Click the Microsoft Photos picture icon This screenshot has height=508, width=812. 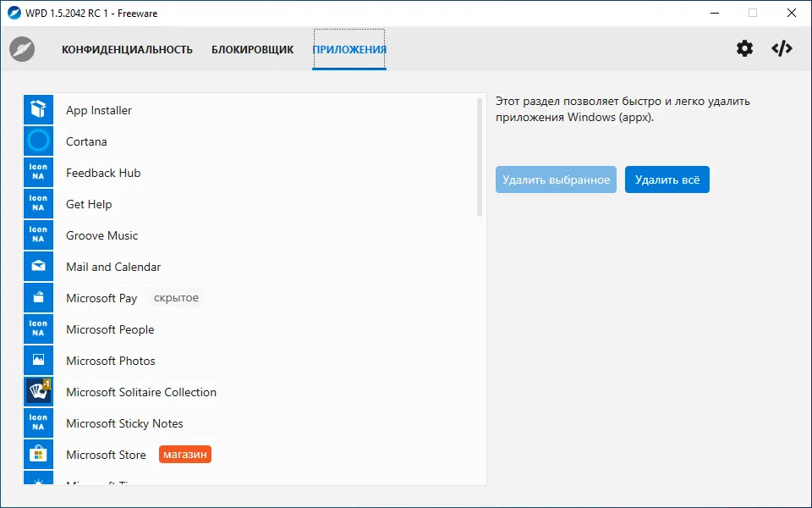coord(38,361)
